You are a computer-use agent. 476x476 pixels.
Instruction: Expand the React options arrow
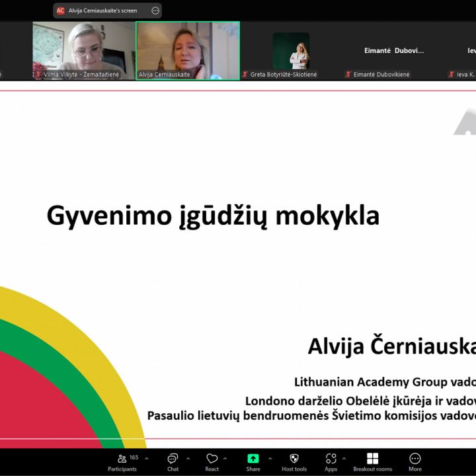(x=225, y=458)
